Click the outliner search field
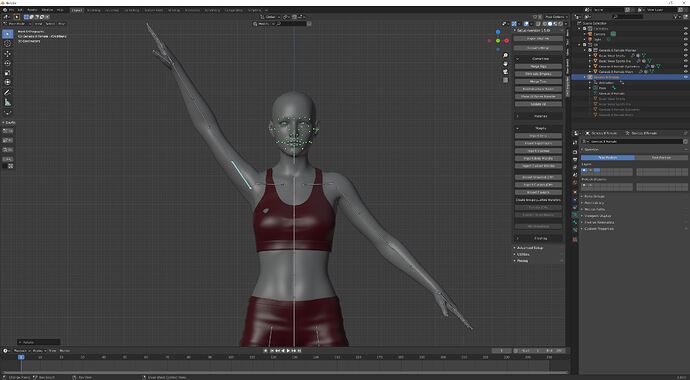The image size is (690, 380). (628, 17)
